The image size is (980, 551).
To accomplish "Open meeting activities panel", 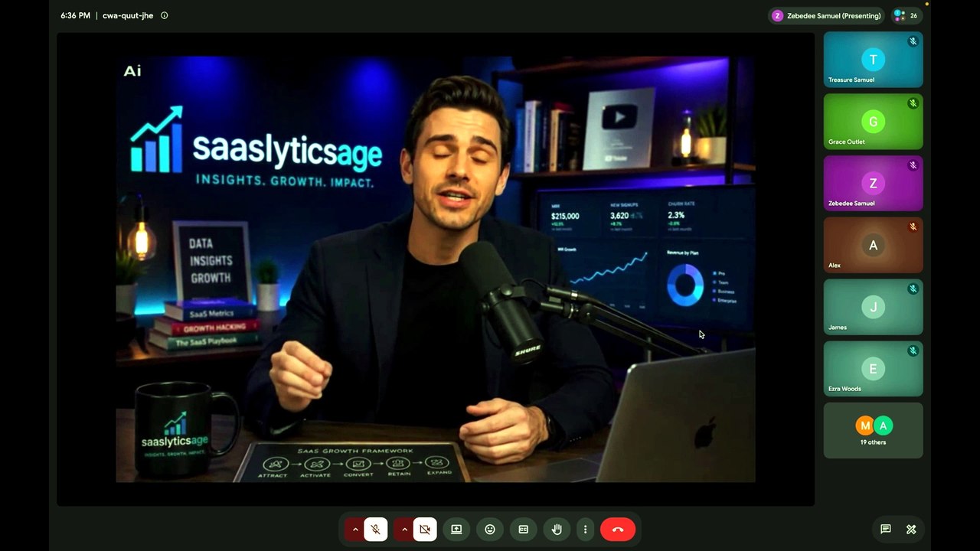I will pyautogui.click(x=911, y=529).
